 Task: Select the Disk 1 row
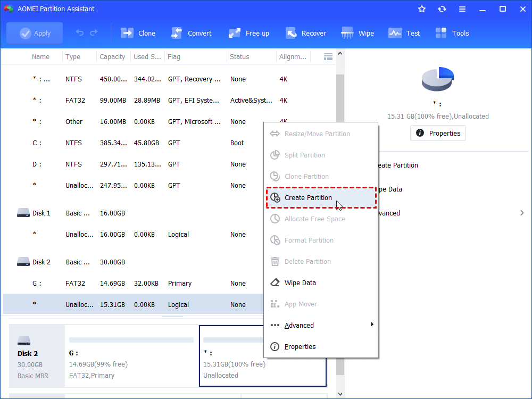[134, 213]
